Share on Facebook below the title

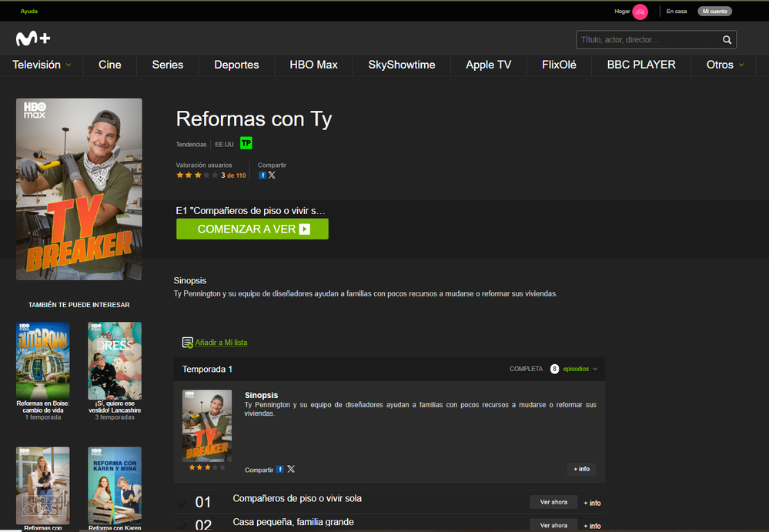[262, 176]
